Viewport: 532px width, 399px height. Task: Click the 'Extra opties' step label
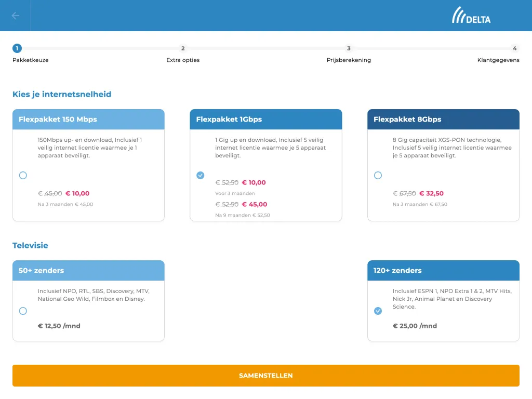click(183, 60)
